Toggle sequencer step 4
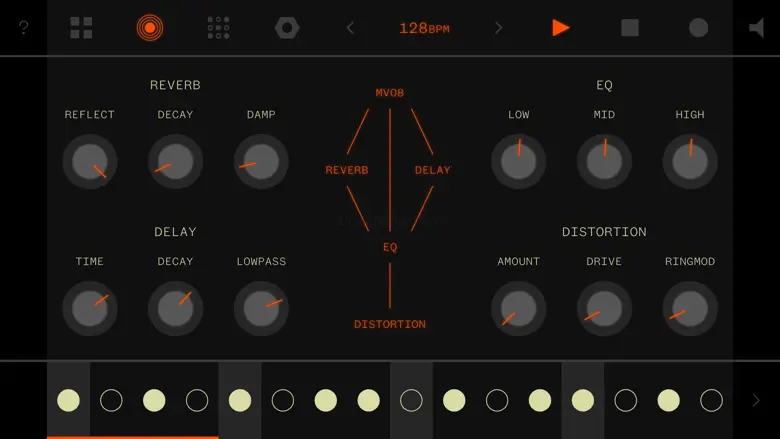The image size is (780, 439). (x=197, y=400)
